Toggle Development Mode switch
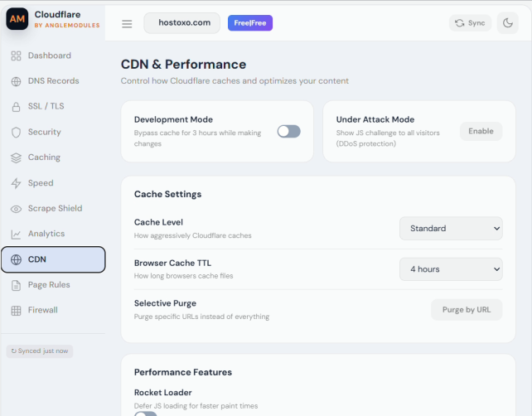Screen dimensions: 532x416 click(288, 131)
